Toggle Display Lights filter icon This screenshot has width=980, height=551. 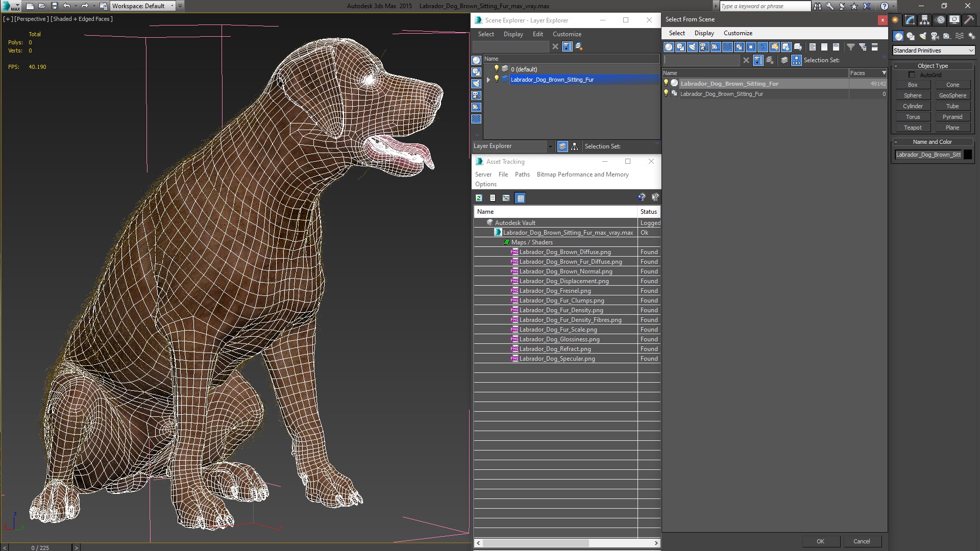692,47
